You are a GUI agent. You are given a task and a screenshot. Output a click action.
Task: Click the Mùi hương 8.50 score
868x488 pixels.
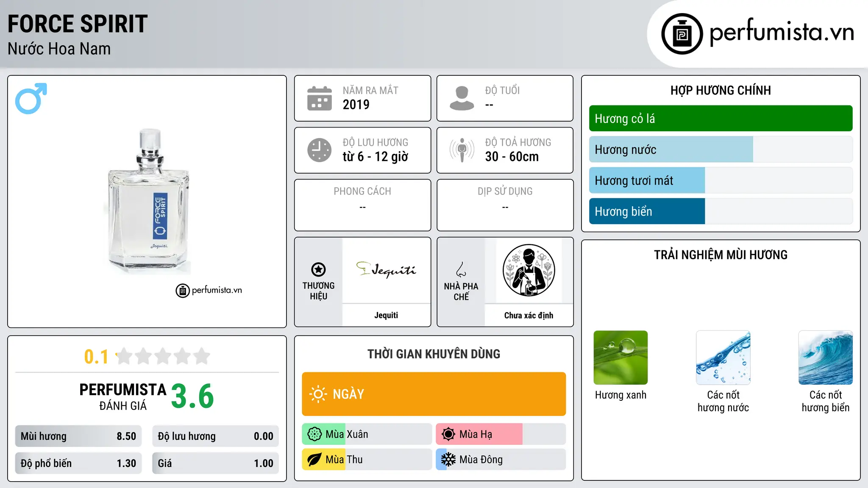click(x=78, y=436)
